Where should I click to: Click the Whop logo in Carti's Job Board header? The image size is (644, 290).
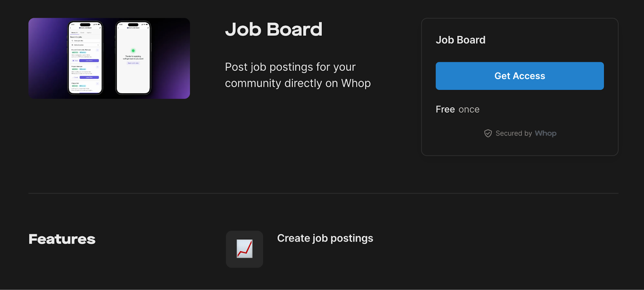[x=79, y=28]
